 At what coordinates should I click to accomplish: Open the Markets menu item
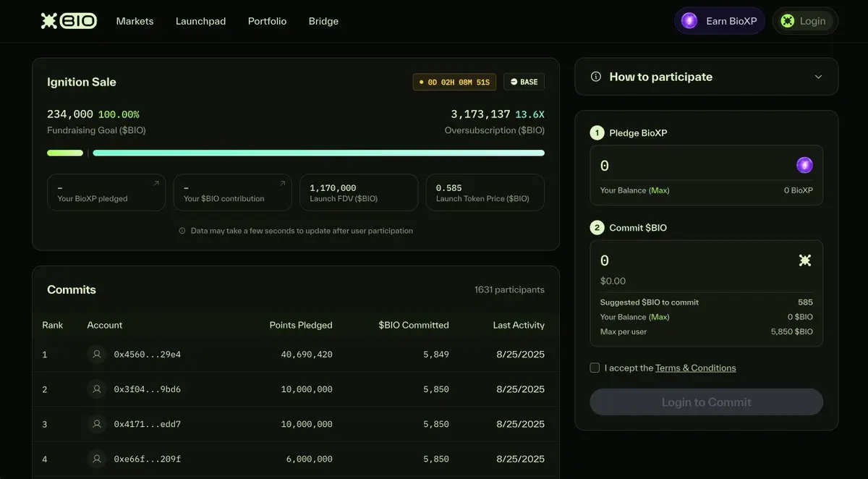coord(135,21)
